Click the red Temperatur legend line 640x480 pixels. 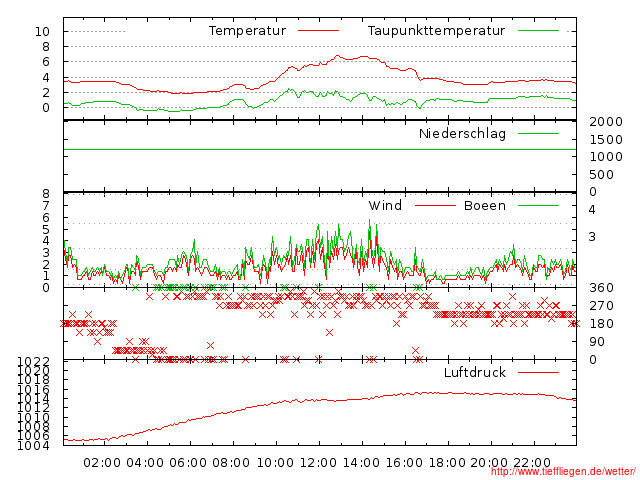(x=318, y=31)
